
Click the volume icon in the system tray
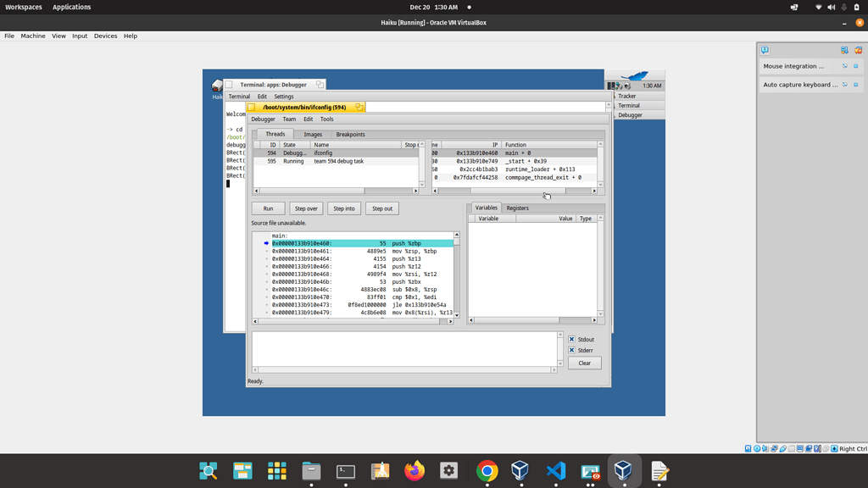tap(831, 7)
